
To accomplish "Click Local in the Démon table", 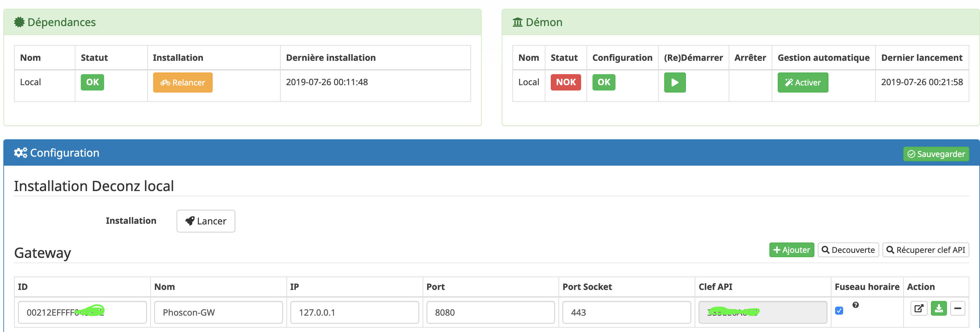I will tap(529, 82).
